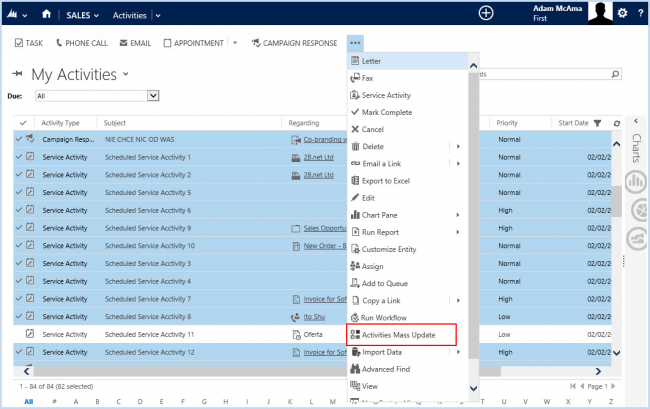Image resolution: width=650 pixels, height=409 pixels.
Task: Deselect Scheduled Service Acctivity 10 row checkmark
Action: point(19,245)
